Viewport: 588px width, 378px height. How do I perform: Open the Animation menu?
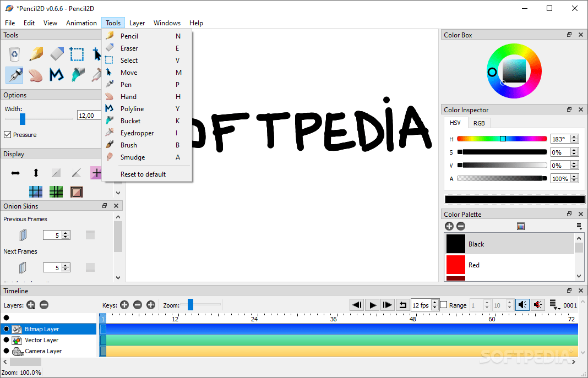[x=81, y=23]
